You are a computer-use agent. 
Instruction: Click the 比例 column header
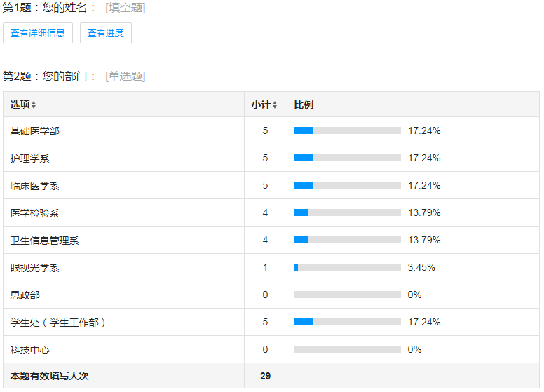click(304, 104)
